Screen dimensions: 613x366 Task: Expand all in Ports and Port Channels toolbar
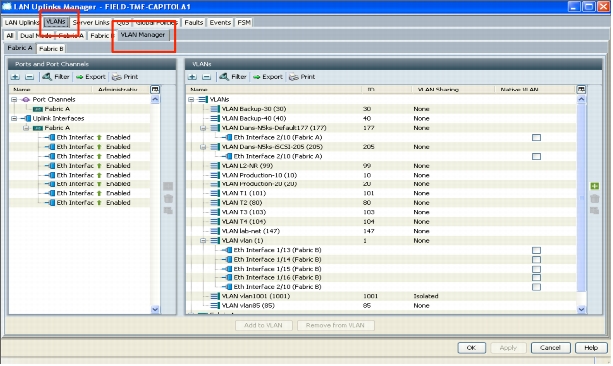click(15, 77)
